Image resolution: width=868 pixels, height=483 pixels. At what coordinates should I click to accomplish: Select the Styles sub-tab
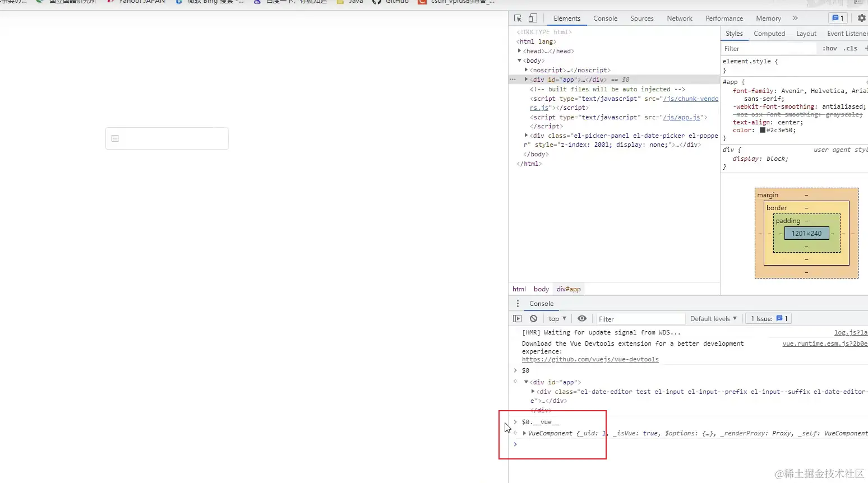click(734, 34)
